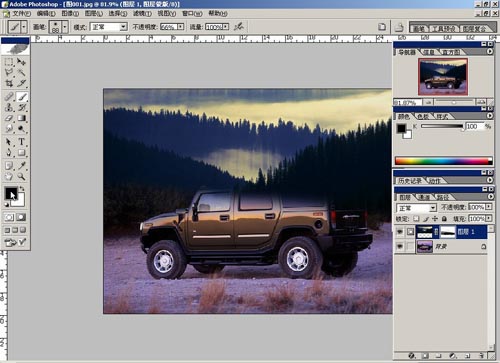Select the Hand tool

[9, 176]
